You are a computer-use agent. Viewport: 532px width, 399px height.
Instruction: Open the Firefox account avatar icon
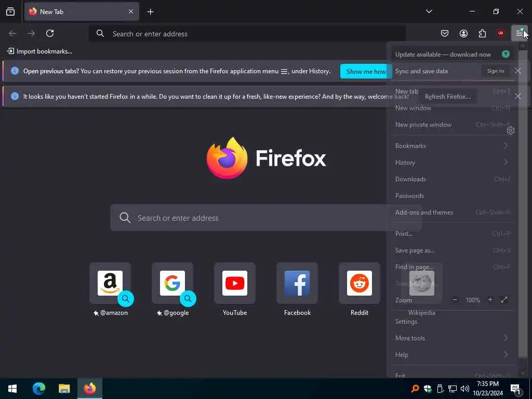click(463, 33)
